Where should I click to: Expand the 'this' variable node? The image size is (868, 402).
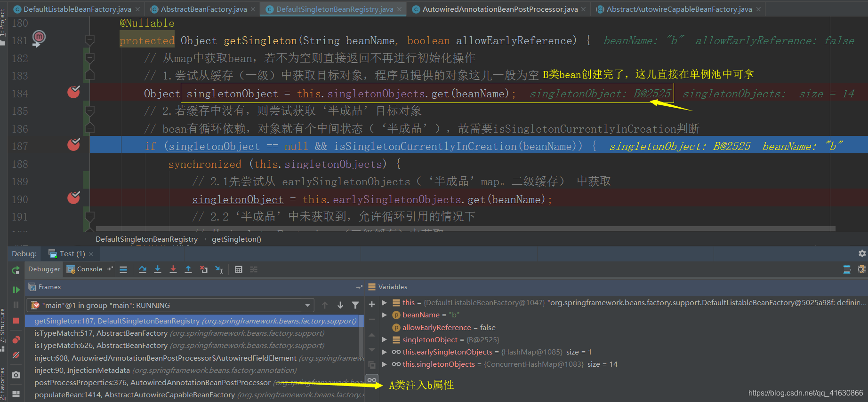pos(384,302)
